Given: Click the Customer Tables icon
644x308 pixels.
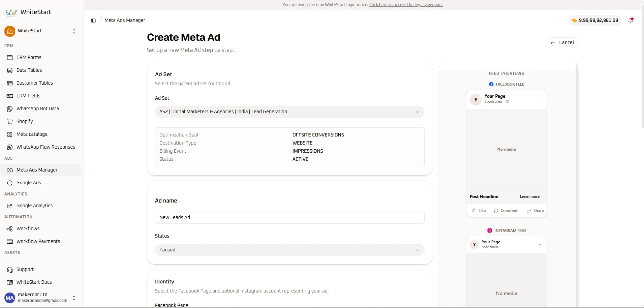Looking at the screenshot, I should tap(10, 83).
